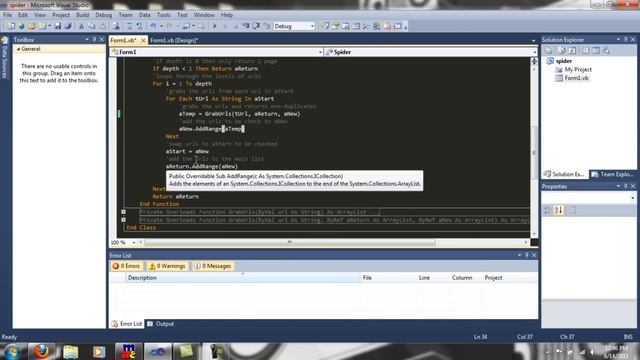
Task: Click the code editor horizontal scrollbar
Action: coord(290,242)
